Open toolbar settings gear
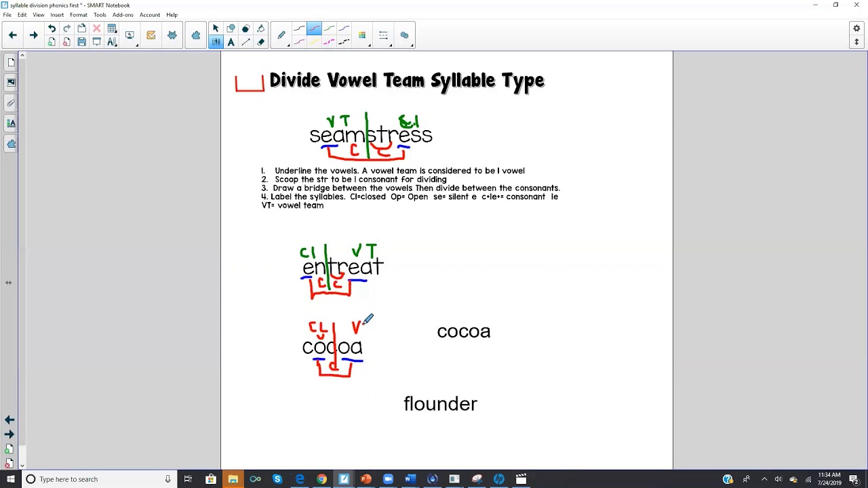 (x=856, y=28)
